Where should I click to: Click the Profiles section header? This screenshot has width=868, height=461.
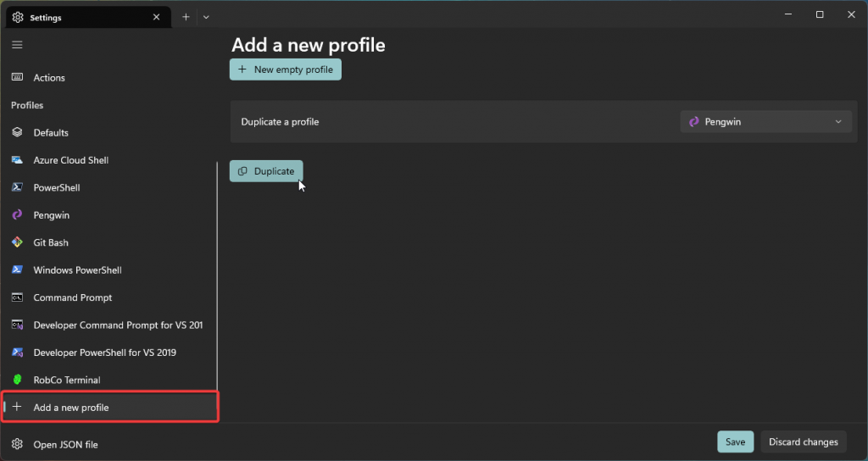27,105
